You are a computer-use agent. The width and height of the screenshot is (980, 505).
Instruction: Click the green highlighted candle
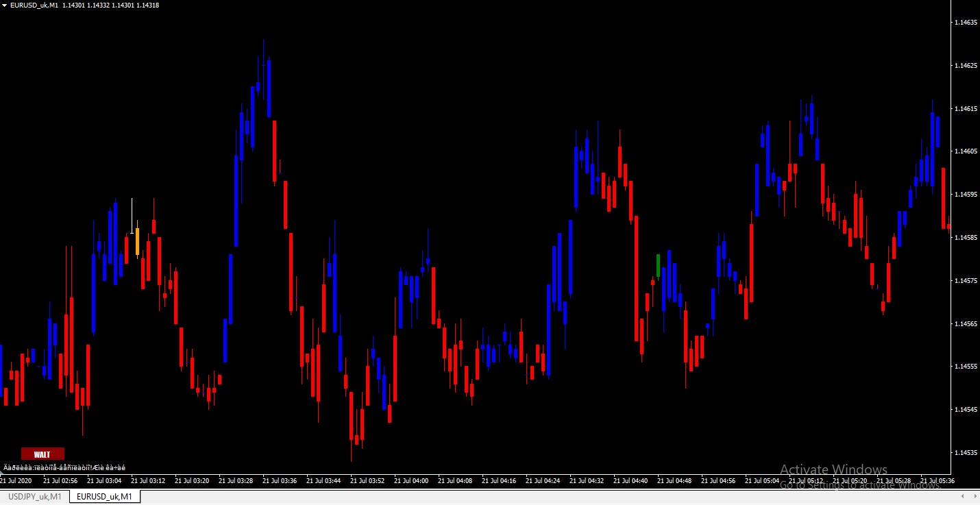pyautogui.click(x=658, y=266)
